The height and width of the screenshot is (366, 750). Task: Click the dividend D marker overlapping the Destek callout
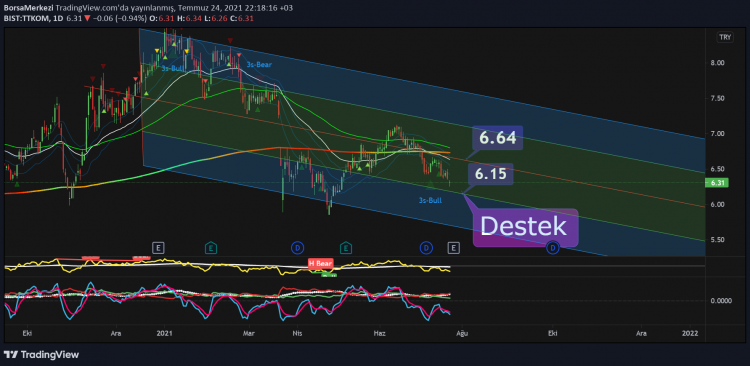(552, 247)
